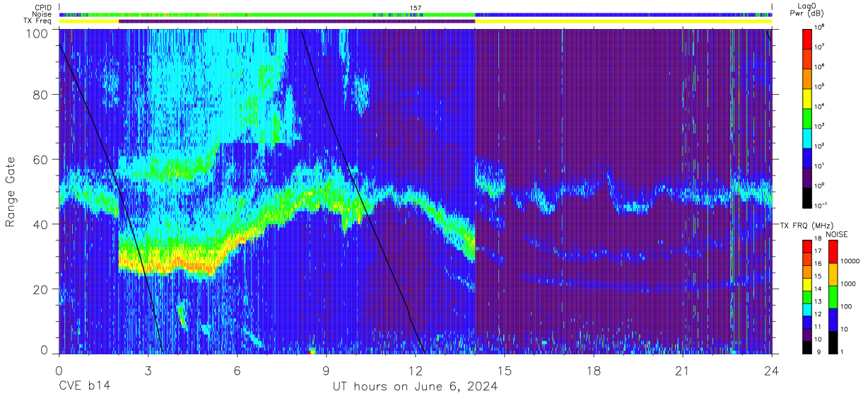Pick the blue segment of NOISE colorbar
Viewport: 868px width, 401px height.
pyautogui.click(x=832, y=320)
